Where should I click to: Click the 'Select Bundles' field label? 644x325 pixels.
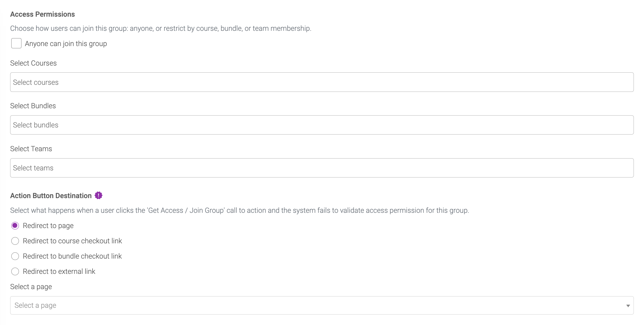33,106
